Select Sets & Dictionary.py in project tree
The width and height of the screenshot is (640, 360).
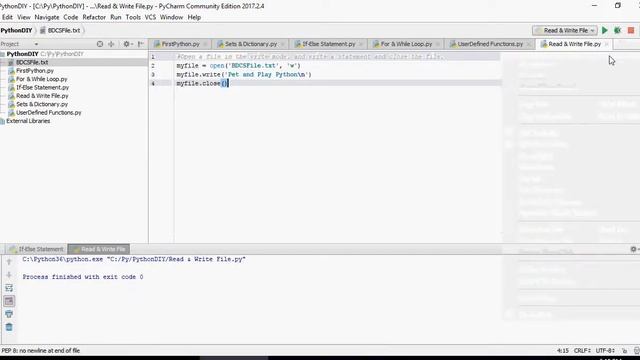tap(42, 104)
